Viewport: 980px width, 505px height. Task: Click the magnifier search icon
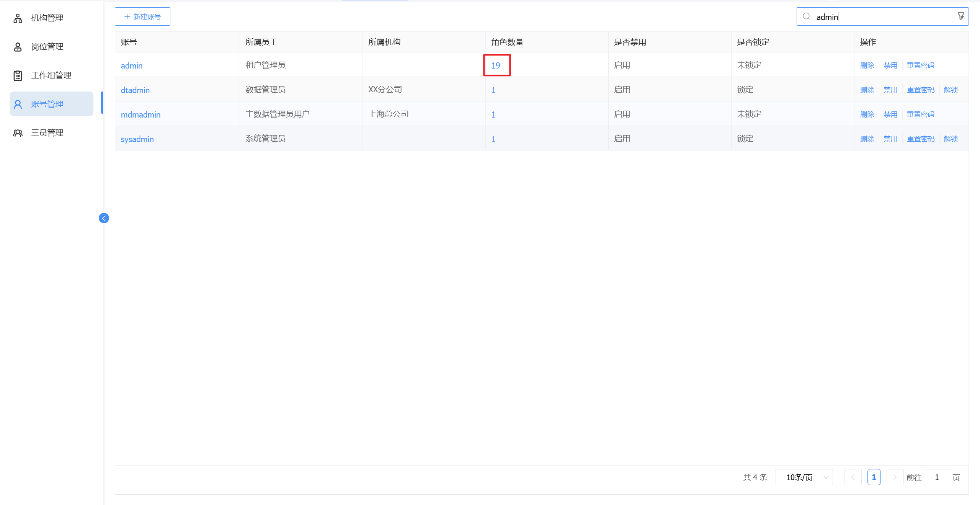(806, 16)
